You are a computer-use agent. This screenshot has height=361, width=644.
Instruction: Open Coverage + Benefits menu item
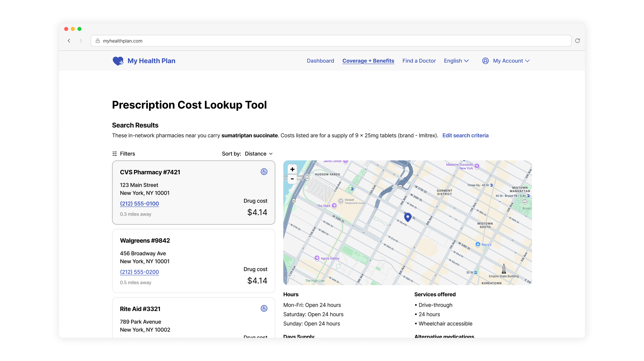pos(368,61)
